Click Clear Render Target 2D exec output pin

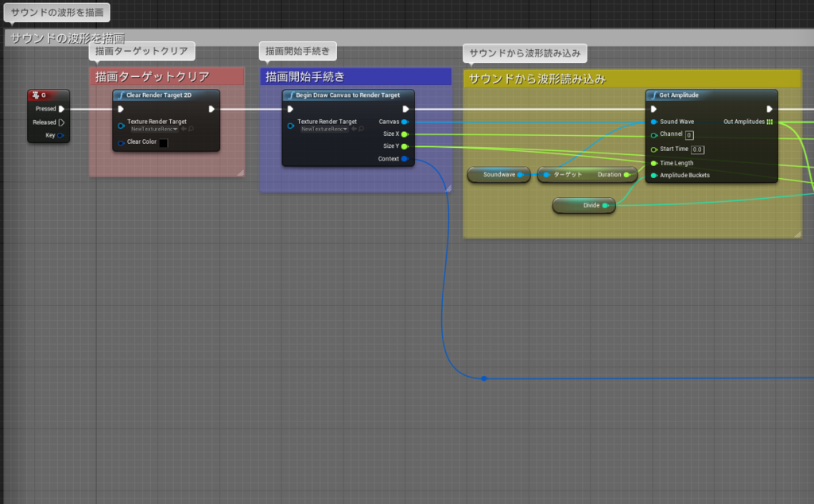pos(211,109)
